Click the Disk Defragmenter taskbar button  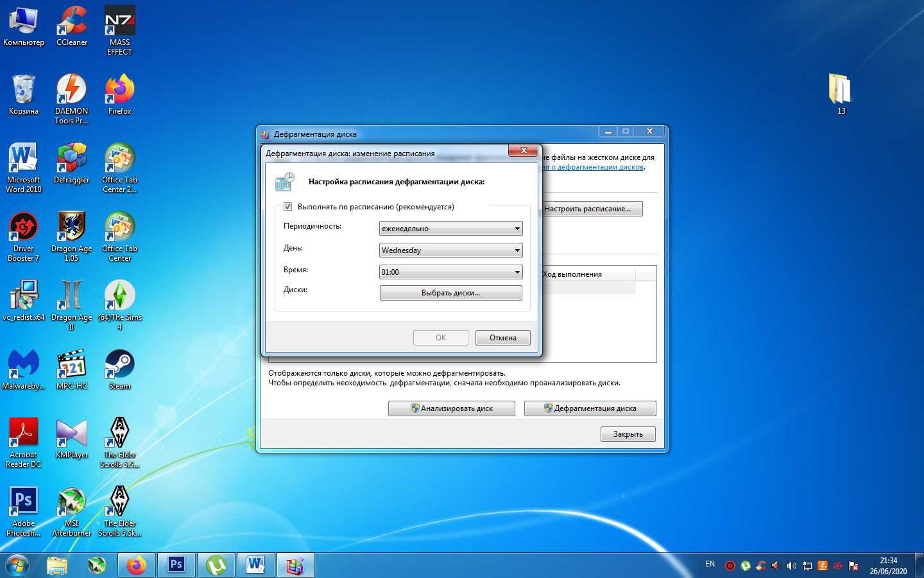pos(295,565)
